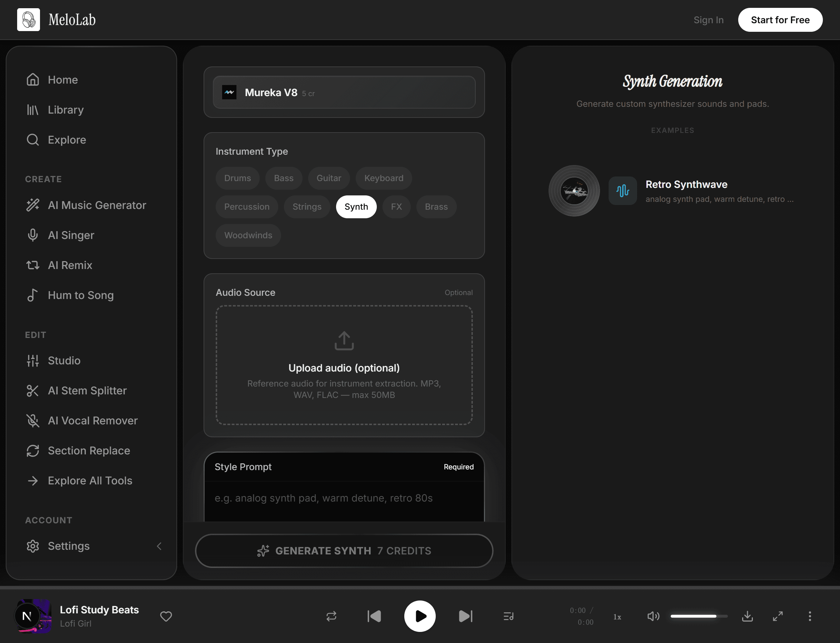Select FX instrument type
Image resolution: width=840 pixels, height=643 pixels.
coord(396,207)
